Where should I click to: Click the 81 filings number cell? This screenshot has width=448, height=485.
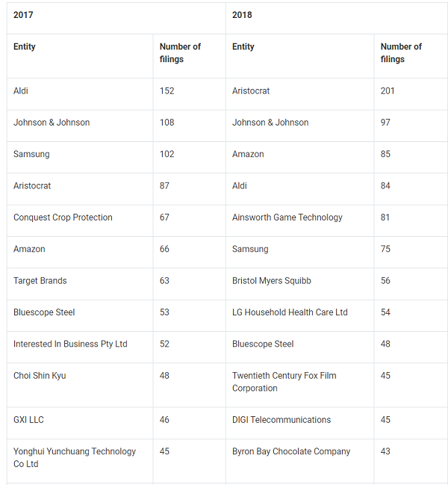(386, 217)
